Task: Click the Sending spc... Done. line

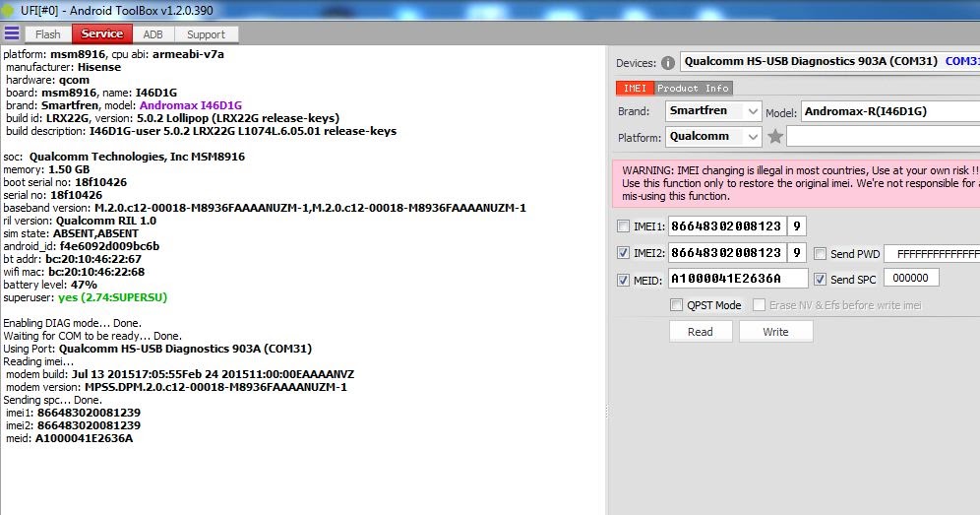Action: tap(52, 400)
